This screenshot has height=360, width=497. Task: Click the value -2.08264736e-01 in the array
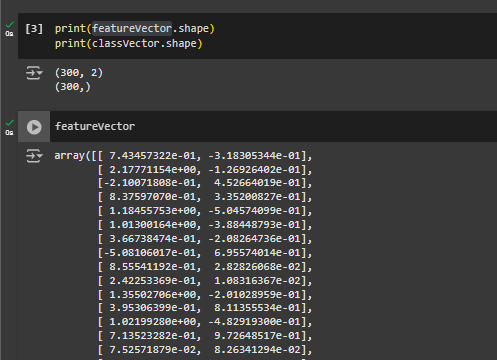tap(254, 239)
